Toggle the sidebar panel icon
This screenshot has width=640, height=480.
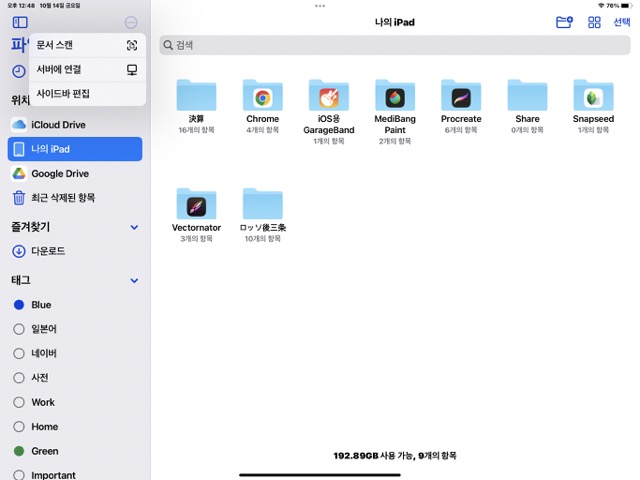click(x=20, y=22)
